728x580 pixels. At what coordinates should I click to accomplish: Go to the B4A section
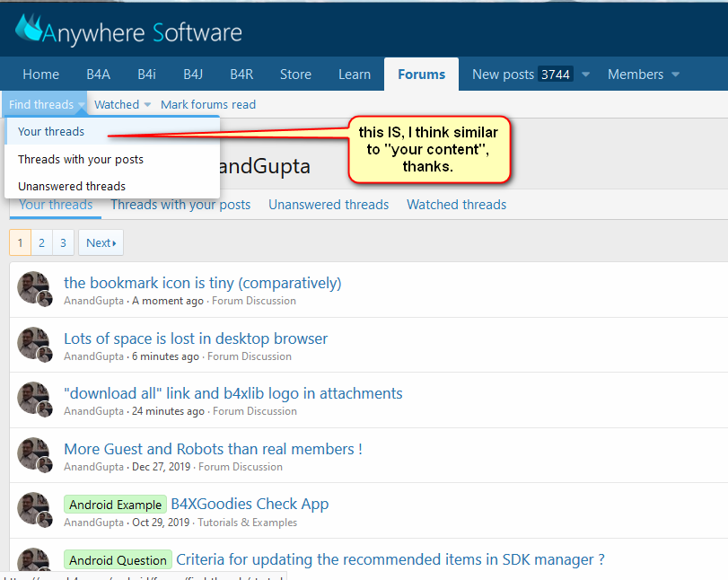(99, 75)
